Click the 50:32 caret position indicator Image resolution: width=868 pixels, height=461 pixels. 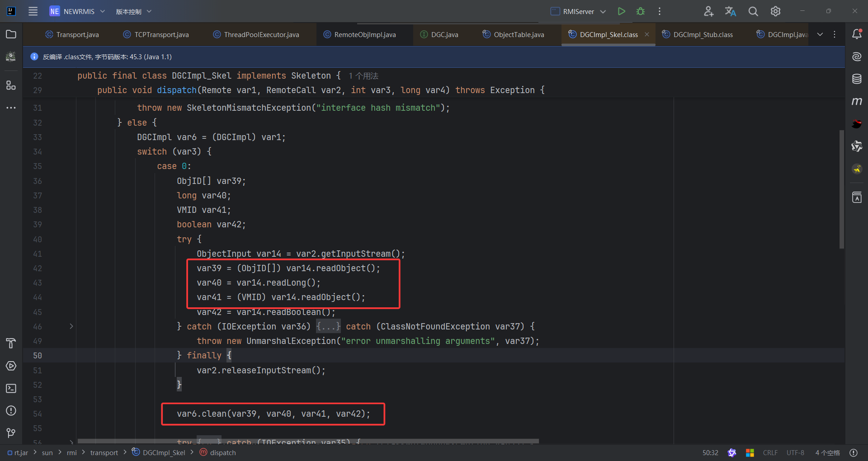coord(710,452)
